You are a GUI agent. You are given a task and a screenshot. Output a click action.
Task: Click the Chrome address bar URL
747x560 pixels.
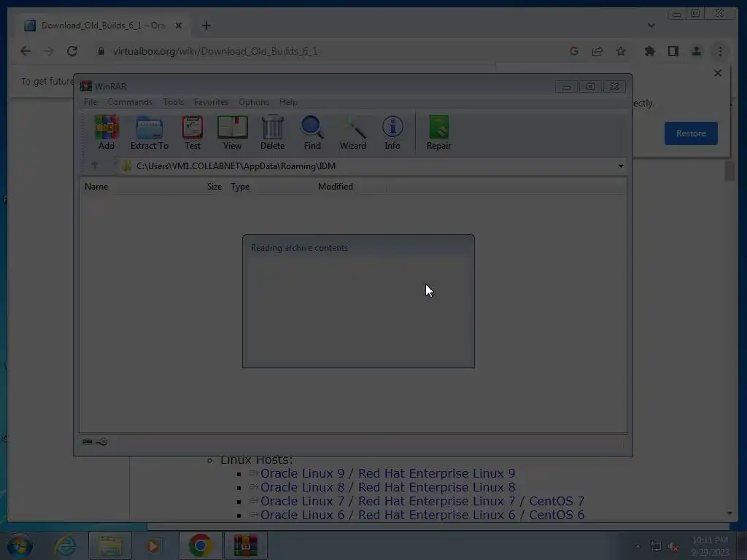[x=215, y=51]
